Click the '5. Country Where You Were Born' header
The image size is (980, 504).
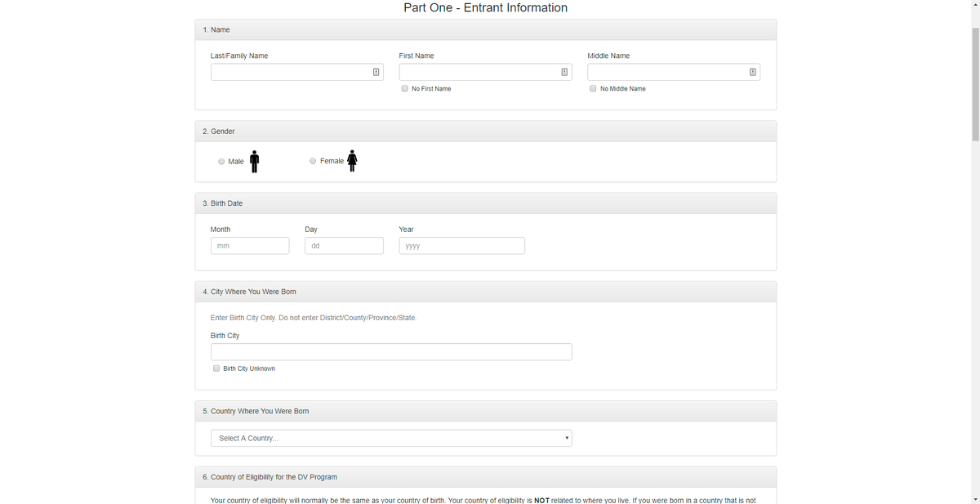[486, 411]
